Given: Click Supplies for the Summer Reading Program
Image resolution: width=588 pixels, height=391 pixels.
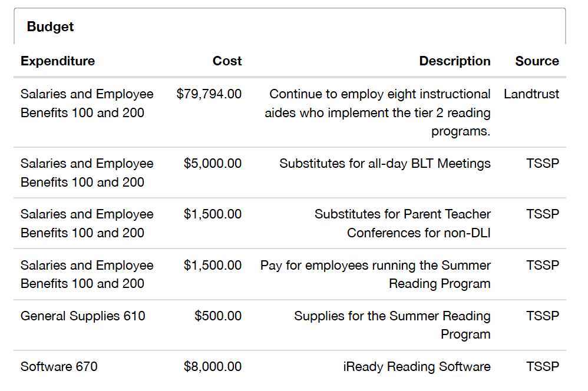Looking at the screenshot, I should 392,325.
